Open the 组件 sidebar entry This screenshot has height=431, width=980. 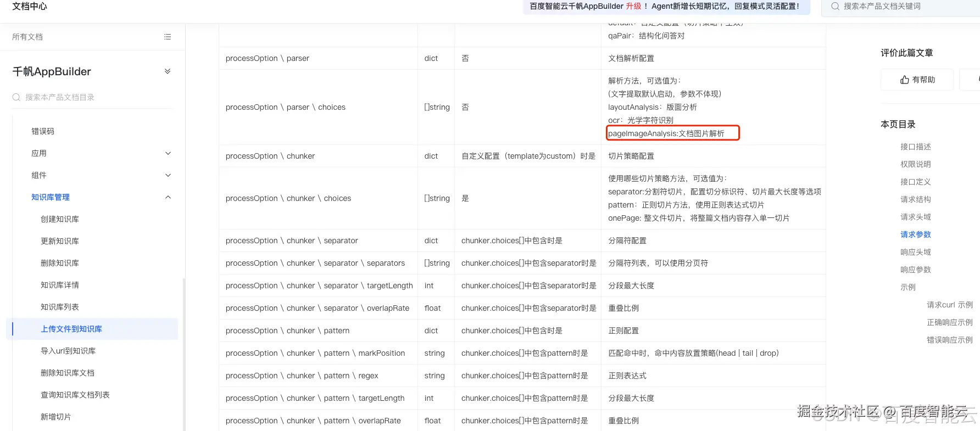[x=39, y=175]
